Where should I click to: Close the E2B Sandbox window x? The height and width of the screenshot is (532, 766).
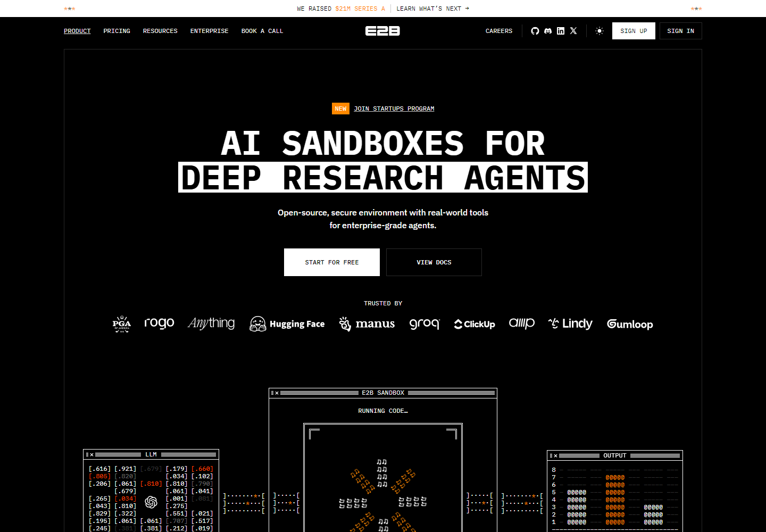pos(277,393)
